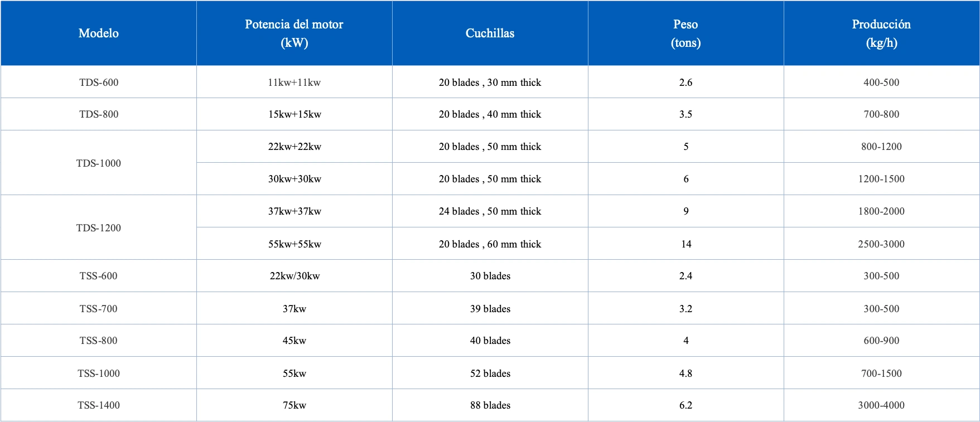Select the merged TDS-1200 cell

pyautogui.click(x=99, y=228)
